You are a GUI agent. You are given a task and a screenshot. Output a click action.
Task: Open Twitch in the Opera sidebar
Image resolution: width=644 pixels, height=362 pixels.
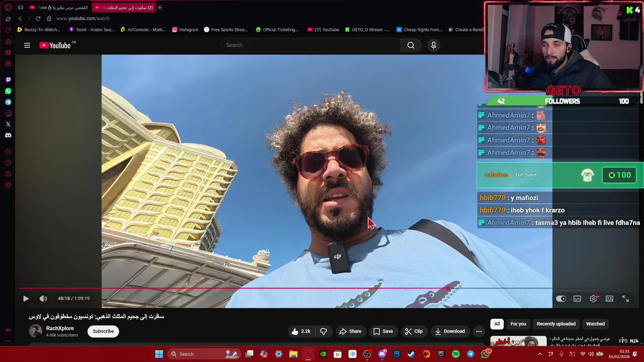pos(8,80)
